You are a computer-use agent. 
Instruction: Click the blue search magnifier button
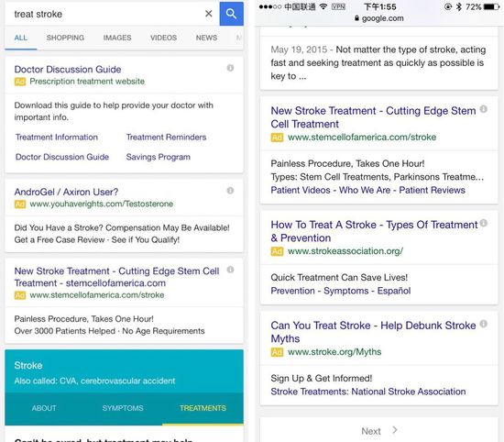pyautogui.click(x=232, y=14)
